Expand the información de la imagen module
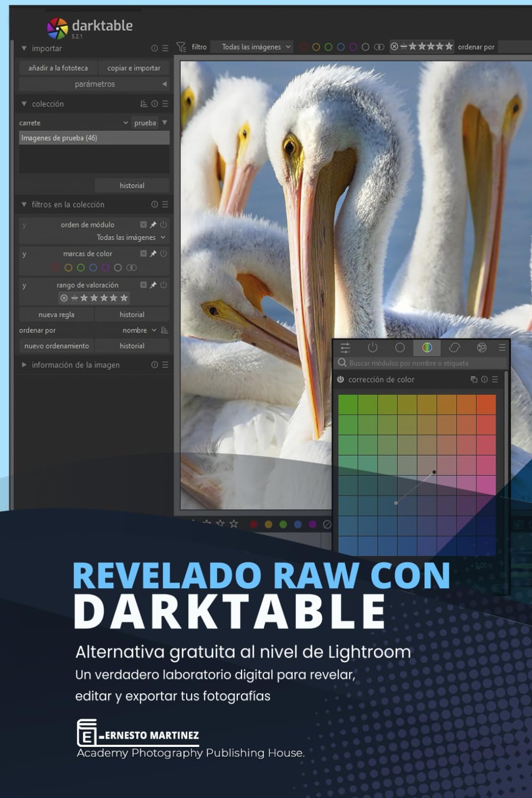This screenshot has width=532, height=798. pyautogui.click(x=24, y=365)
